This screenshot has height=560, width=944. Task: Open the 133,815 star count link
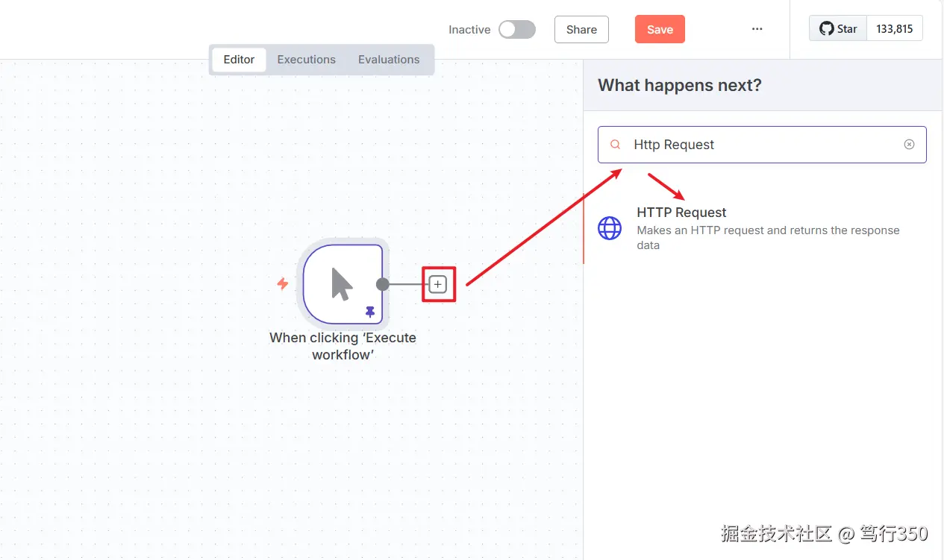(x=895, y=29)
